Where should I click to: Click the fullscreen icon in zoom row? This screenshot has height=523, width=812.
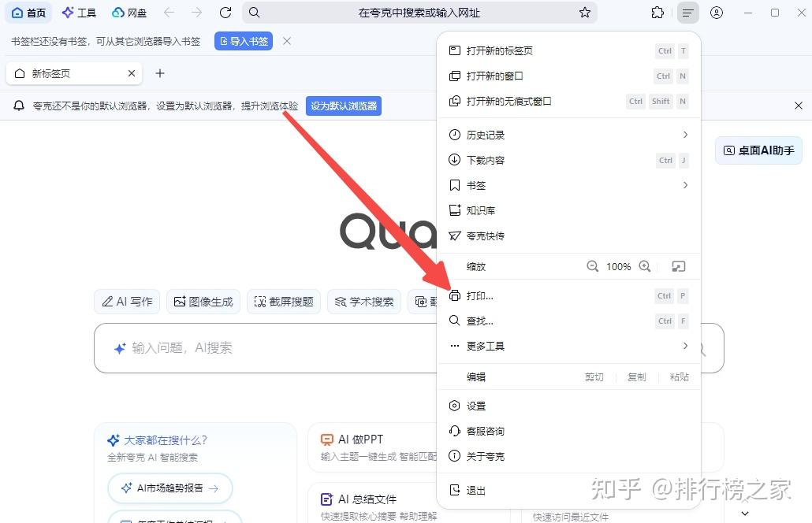tap(679, 266)
